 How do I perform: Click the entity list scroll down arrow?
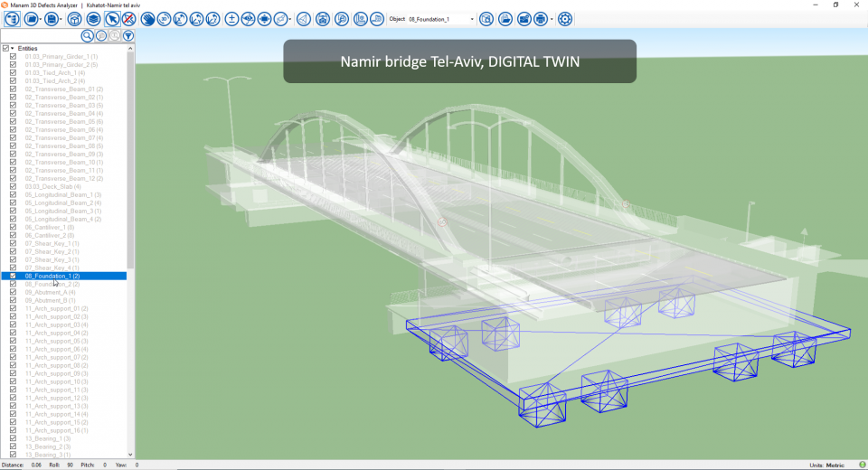tap(130, 455)
